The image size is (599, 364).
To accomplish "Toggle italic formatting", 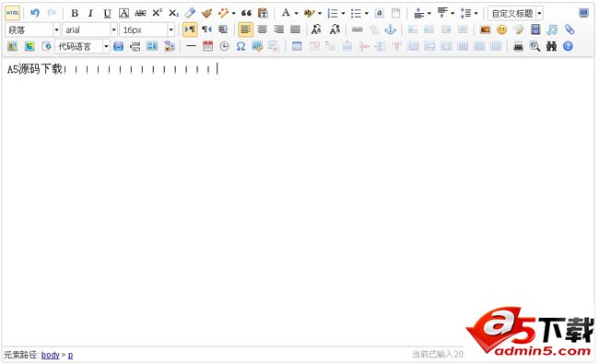I will pos(90,14).
